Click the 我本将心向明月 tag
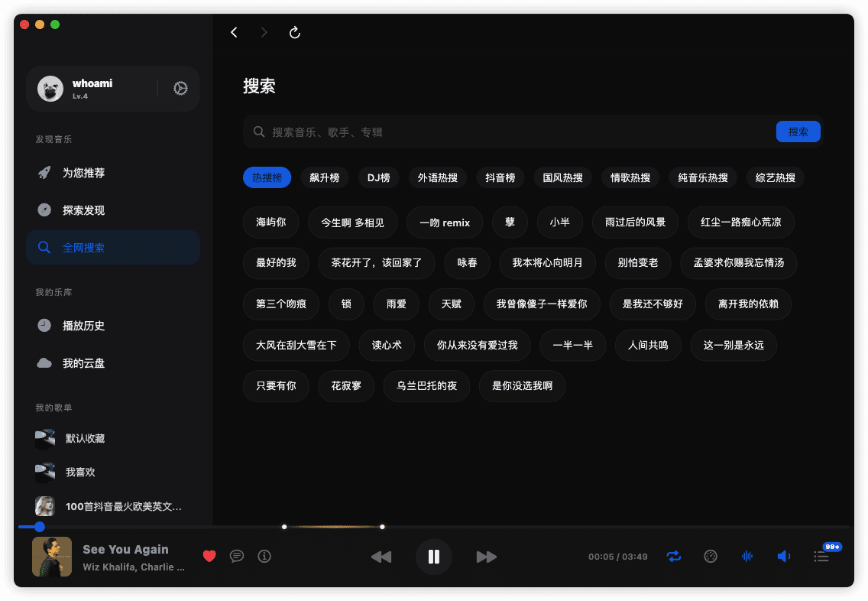The image size is (868, 601). coord(548,262)
